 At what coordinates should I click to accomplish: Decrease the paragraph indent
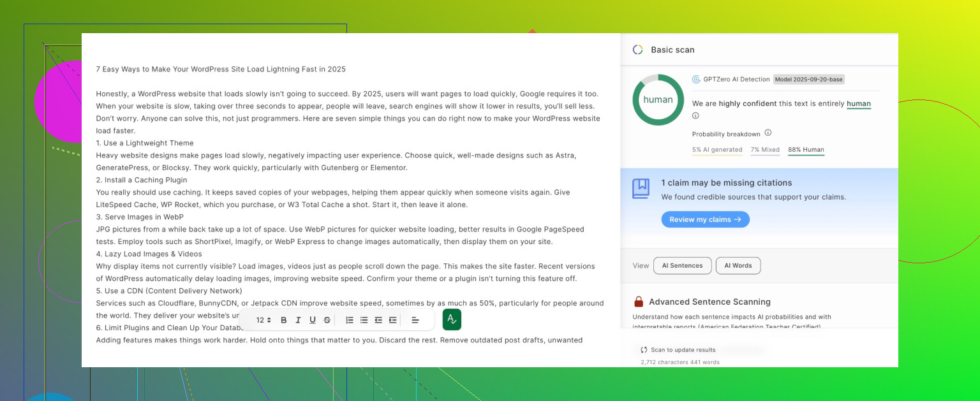click(x=378, y=320)
